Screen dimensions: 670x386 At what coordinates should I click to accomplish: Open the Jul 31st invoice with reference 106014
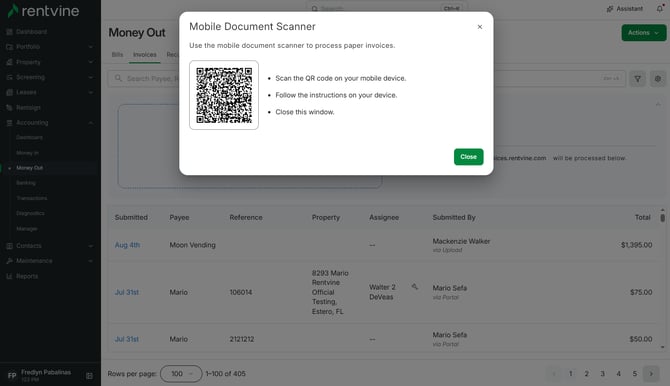pyautogui.click(x=126, y=292)
